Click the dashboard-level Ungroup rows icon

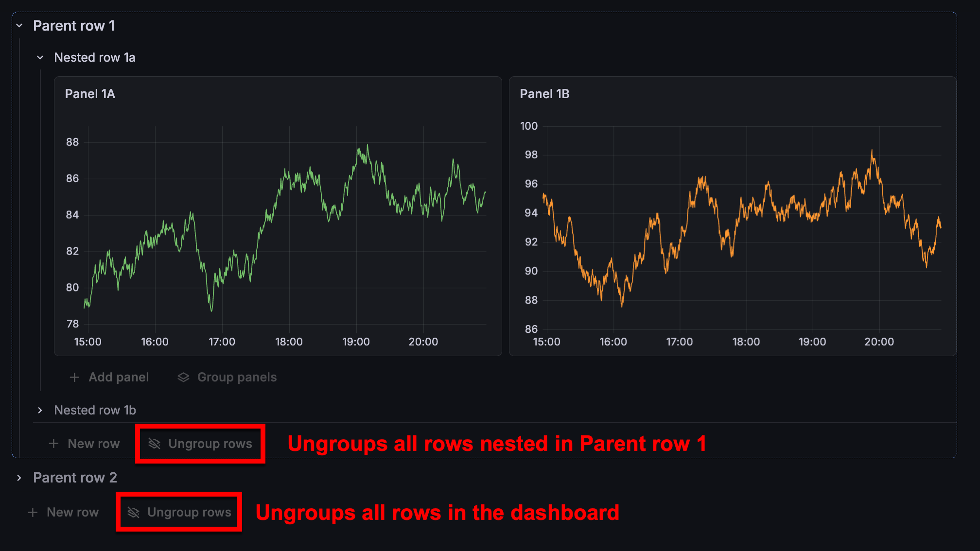(133, 512)
